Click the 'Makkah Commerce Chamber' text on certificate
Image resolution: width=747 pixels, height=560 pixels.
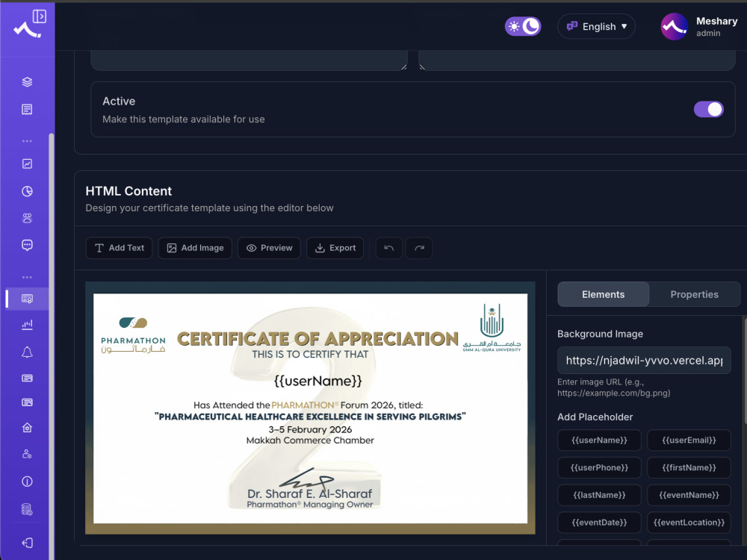[x=310, y=441]
